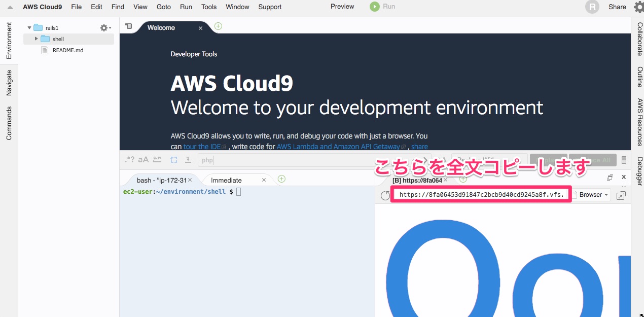The image size is (644, 317).
Task: Follow the 'share' link
Action: click(x=419, y=147)
